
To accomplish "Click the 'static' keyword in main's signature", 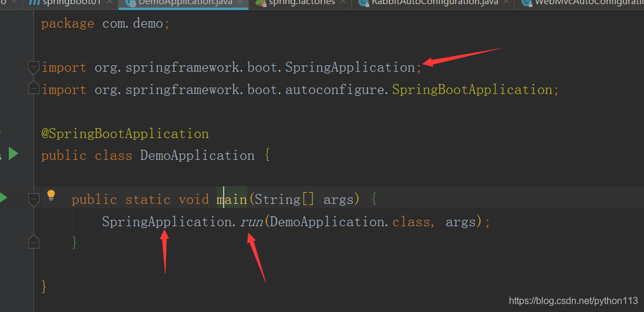I will coord(148,200).
